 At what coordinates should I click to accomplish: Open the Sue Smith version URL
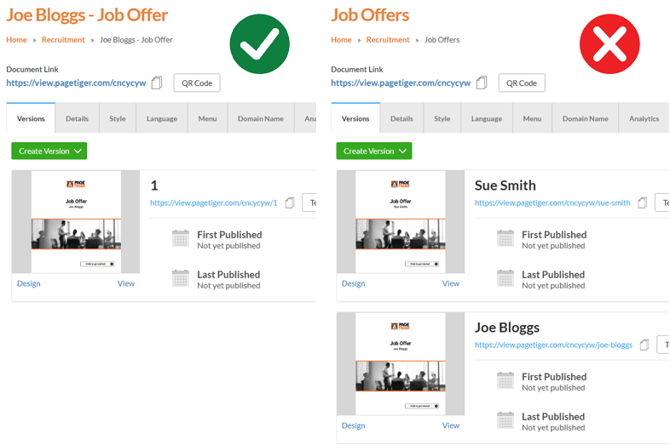point(552,202)
